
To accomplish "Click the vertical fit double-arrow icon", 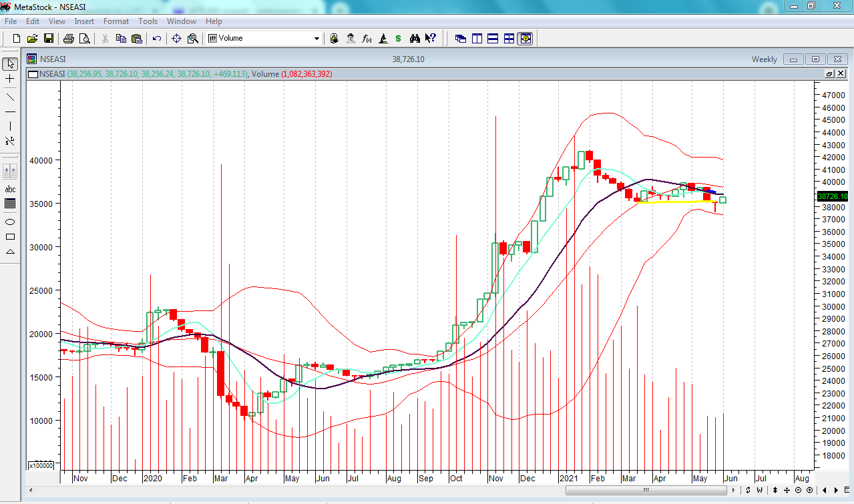I will 775,490.
